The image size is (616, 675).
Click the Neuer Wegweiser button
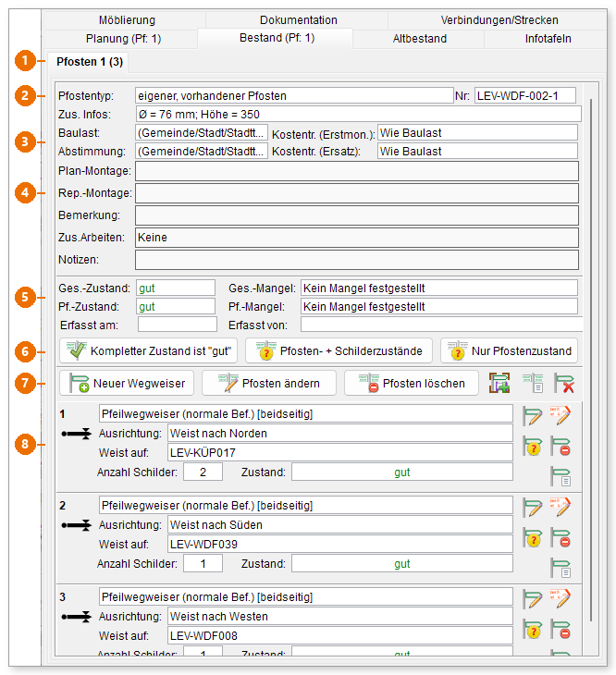coord(127,383)
